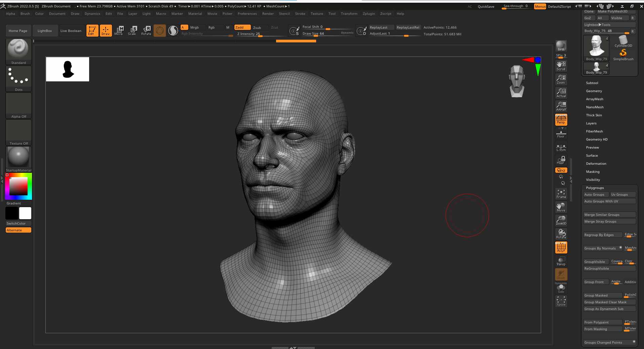Screen dimensions: 644x349
Task: Select the Scale transform tool icon
Action: [132, 31]
